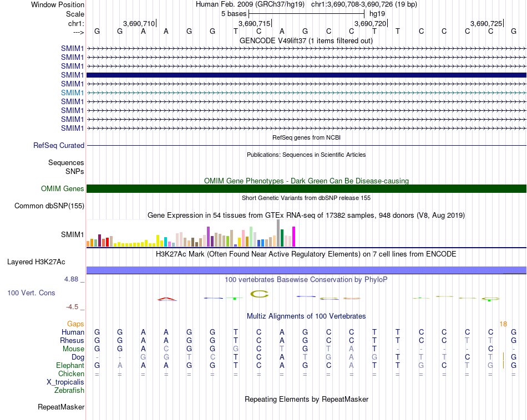Viewport: 527px width, 420px height.
Task: Open Repeating Elements by RepeatMasker title
Action: (306, 399)
